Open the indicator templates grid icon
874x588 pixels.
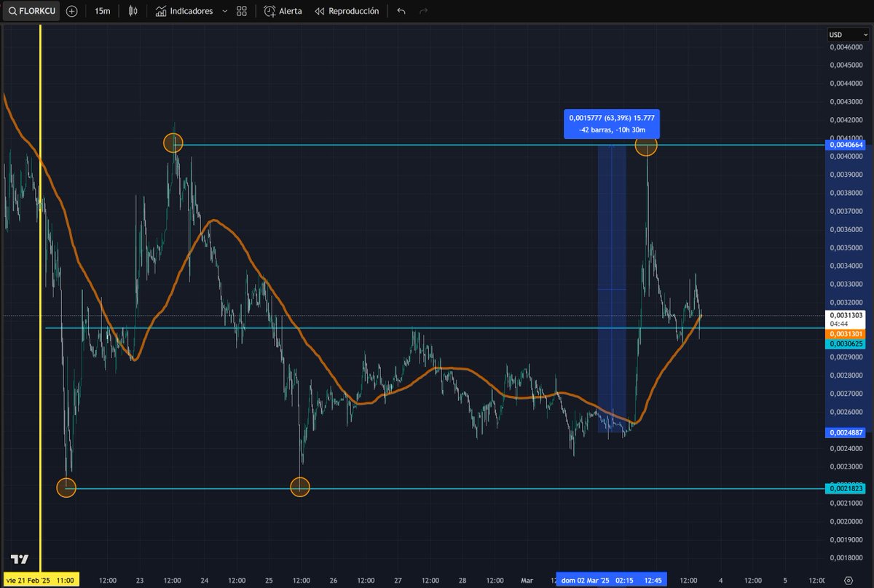[x=242, y=12]
